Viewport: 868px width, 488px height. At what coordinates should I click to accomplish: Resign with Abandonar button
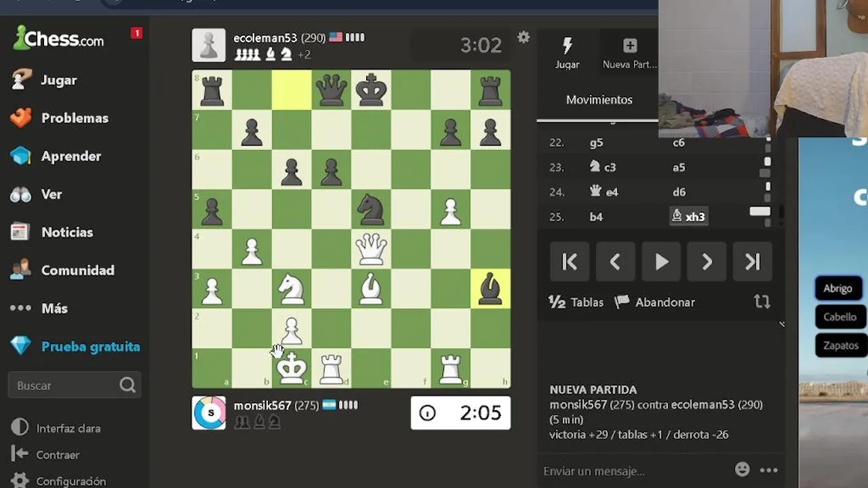[654, 302]
